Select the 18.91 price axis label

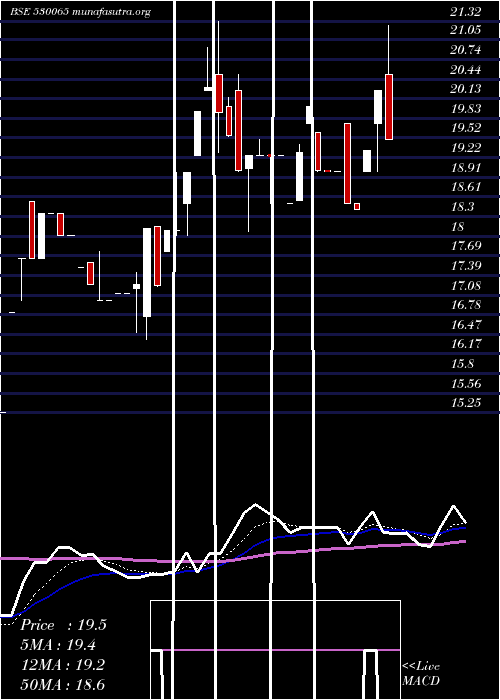466,168
